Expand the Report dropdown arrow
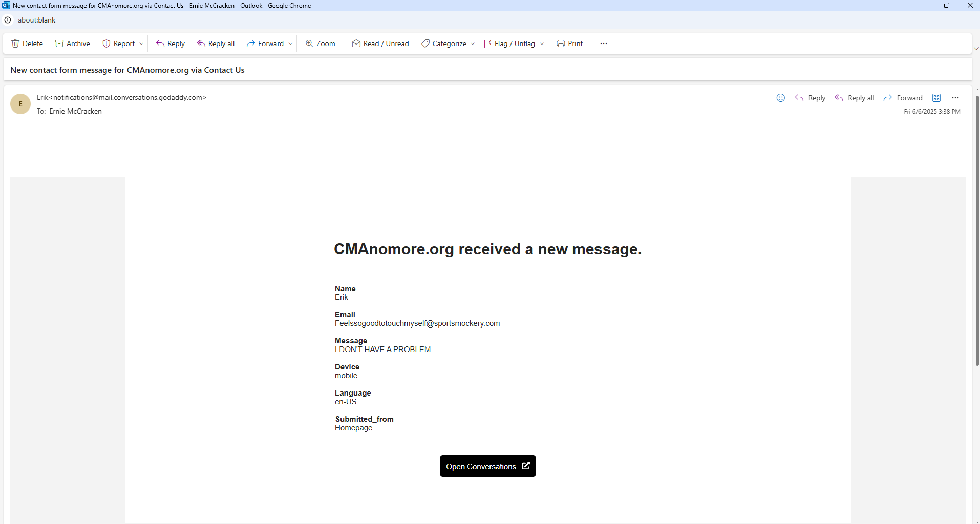Screen dimensions: 980x524 tap(141, 43)
